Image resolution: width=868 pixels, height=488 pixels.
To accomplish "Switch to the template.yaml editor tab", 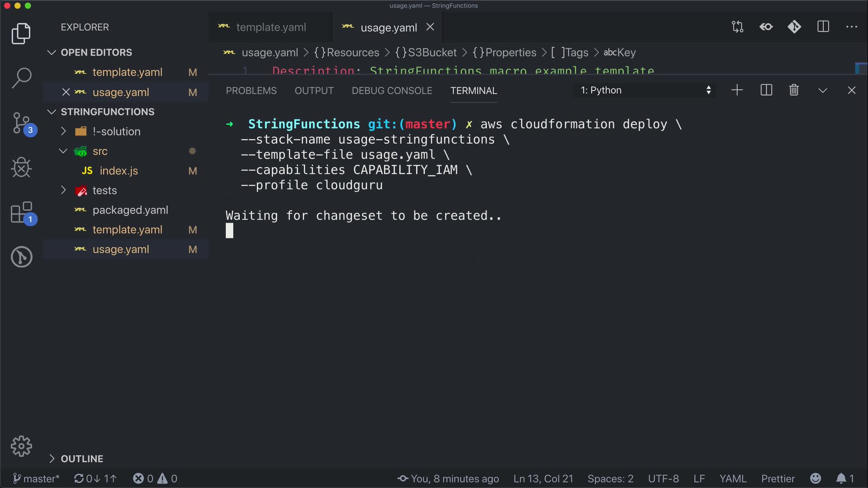I will [x=270, y=28].
